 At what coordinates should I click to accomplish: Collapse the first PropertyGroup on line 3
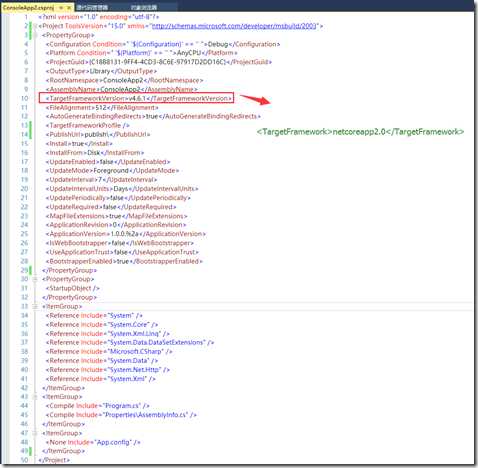pyautogui.click(x=35, y=35)
